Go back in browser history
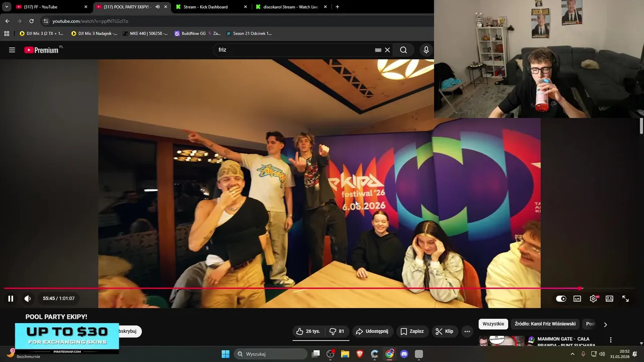The width and height of the screenshot is (644, 362). pos(7,21)
